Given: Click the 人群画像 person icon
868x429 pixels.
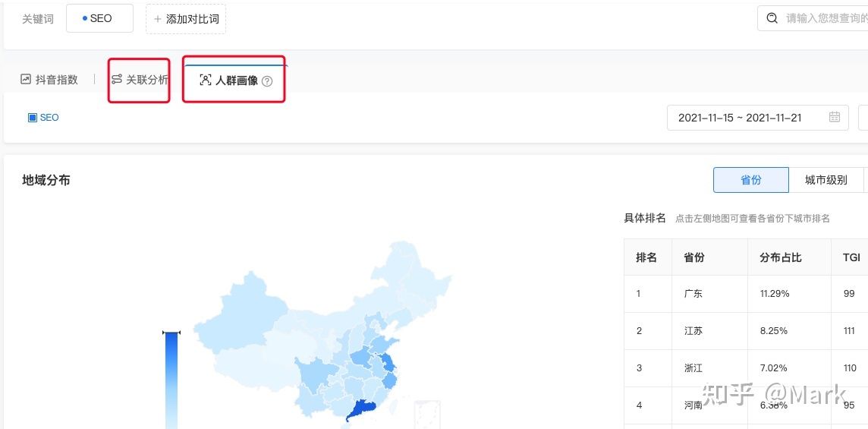Looking at the screenshot, I should 205,80.
